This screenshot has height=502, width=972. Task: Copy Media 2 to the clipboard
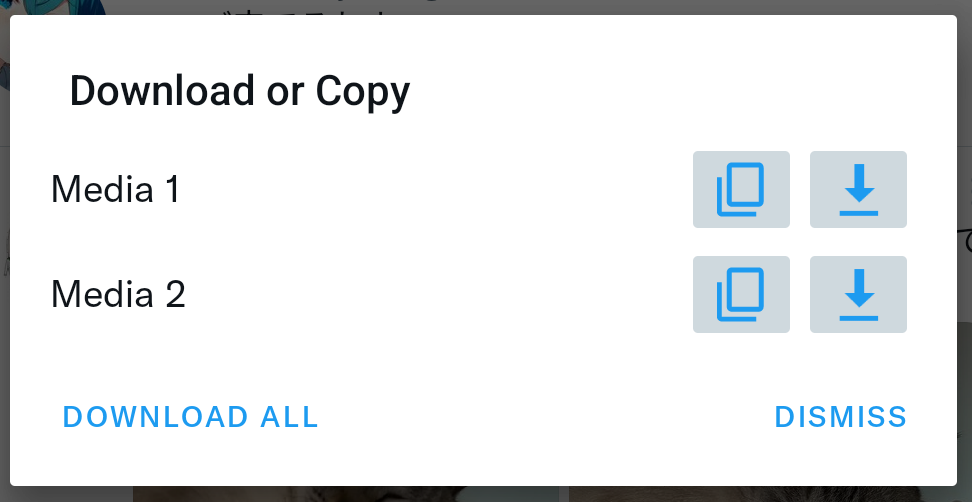coord(741,294)
